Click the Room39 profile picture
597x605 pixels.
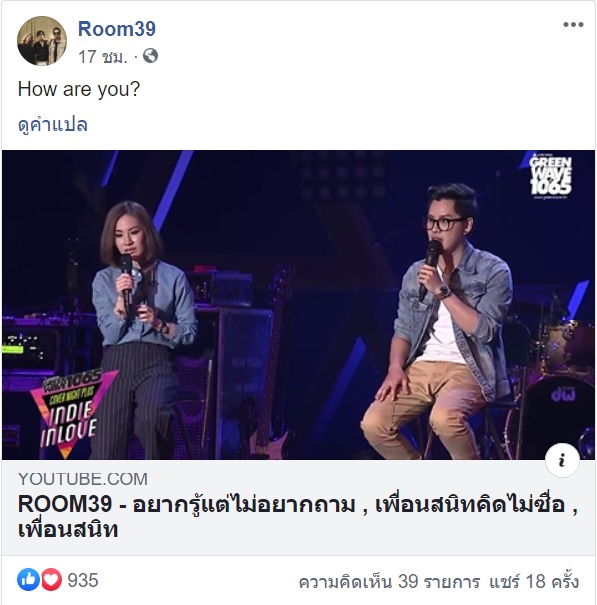pyautogui.click(x=42, y=41)
